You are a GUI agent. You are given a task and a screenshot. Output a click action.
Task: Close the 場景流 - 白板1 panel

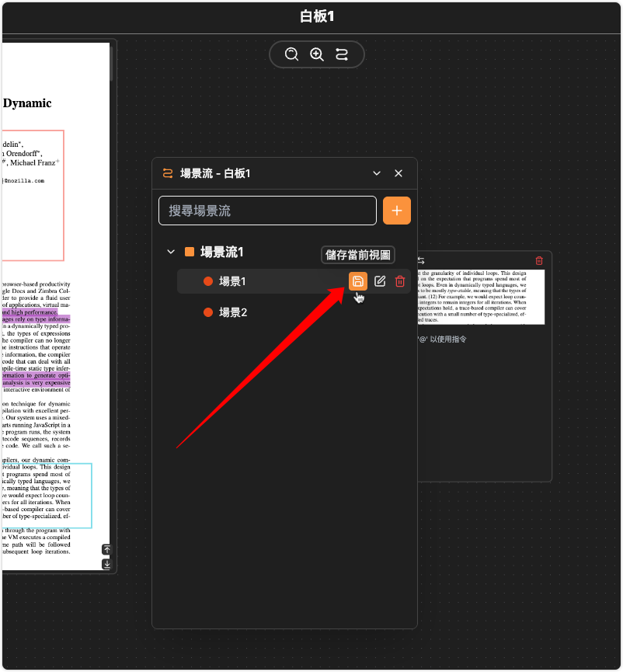(x=399, y=173)
